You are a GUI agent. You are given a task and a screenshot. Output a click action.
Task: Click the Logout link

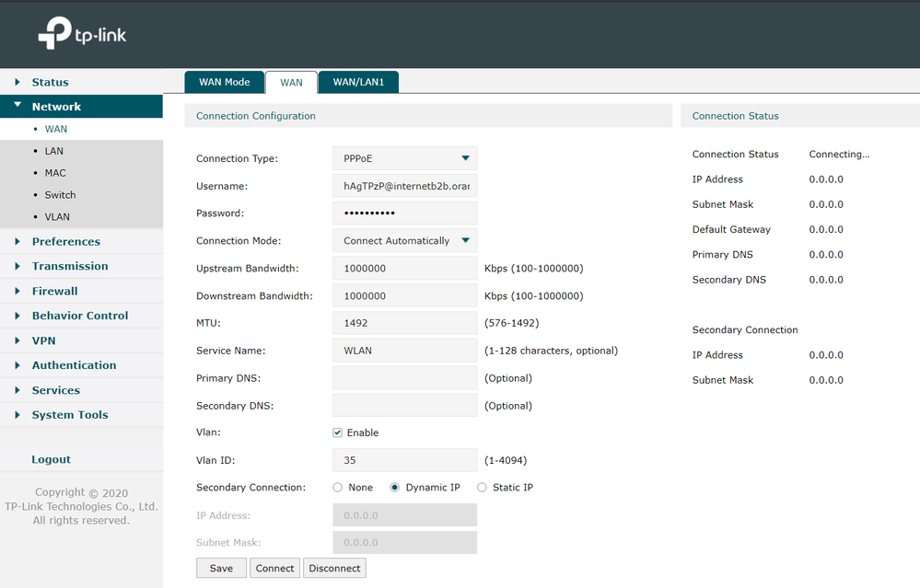(x=51, y=459)
